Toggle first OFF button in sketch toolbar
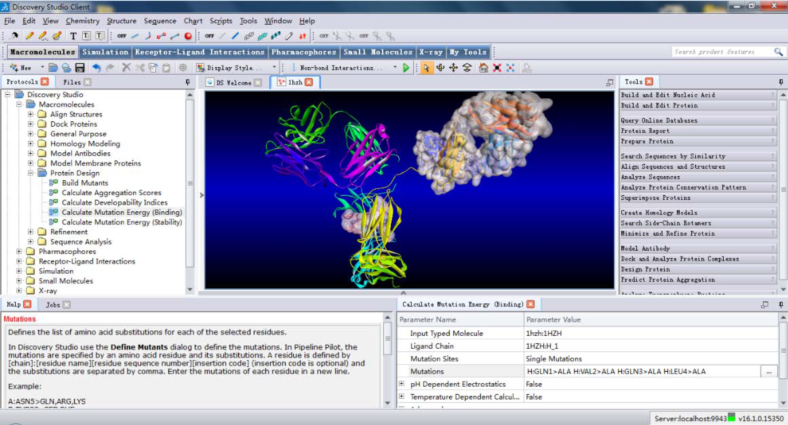This screenshot has height=425, width=788. click(122, 36)
